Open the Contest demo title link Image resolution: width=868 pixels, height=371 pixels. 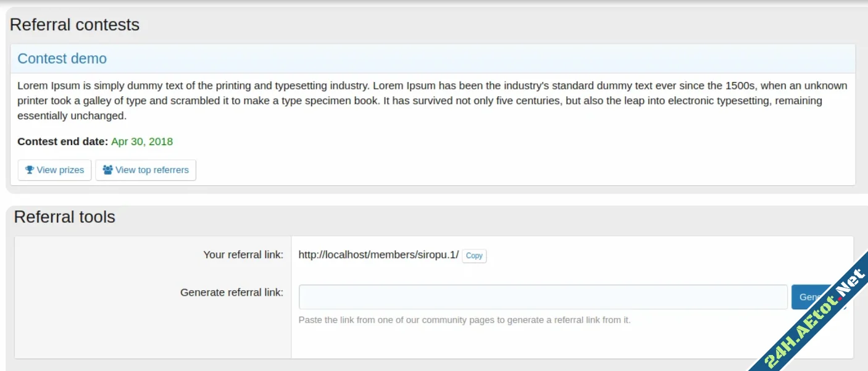(x=62, y=59)
